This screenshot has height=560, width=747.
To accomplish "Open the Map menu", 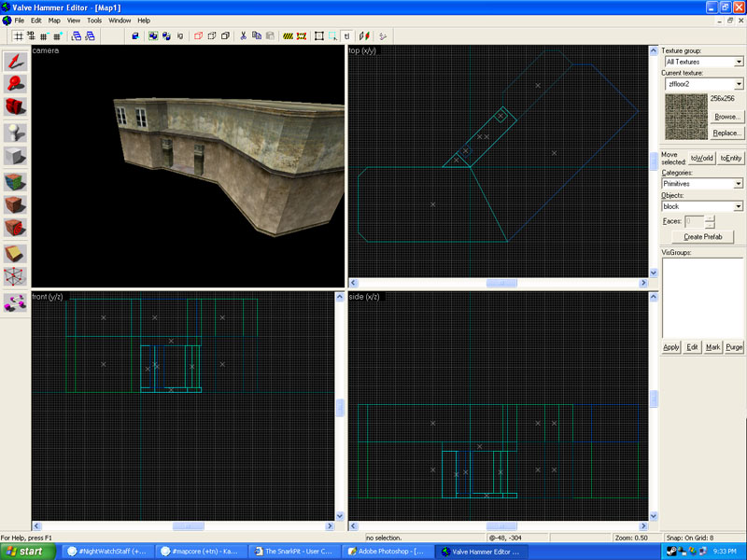I will tap(54, 20).
